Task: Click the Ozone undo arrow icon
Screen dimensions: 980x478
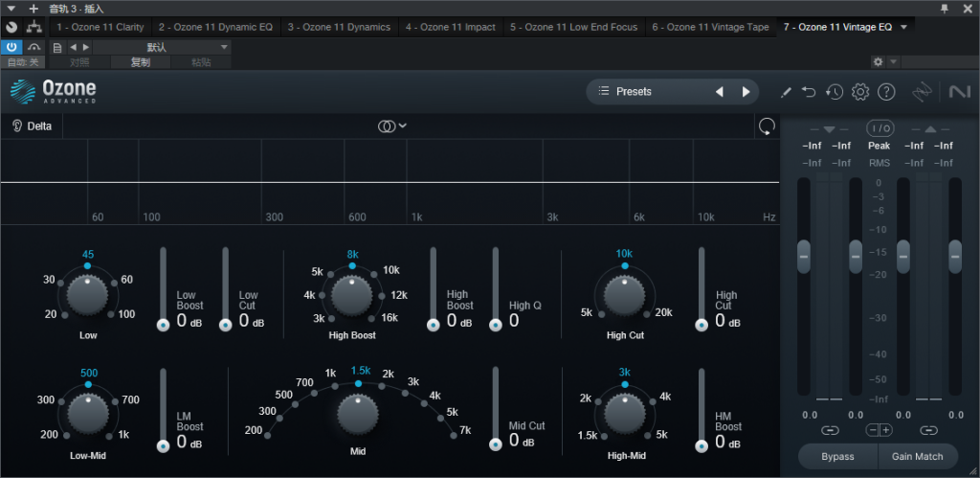Action: [x=810, y=92]
